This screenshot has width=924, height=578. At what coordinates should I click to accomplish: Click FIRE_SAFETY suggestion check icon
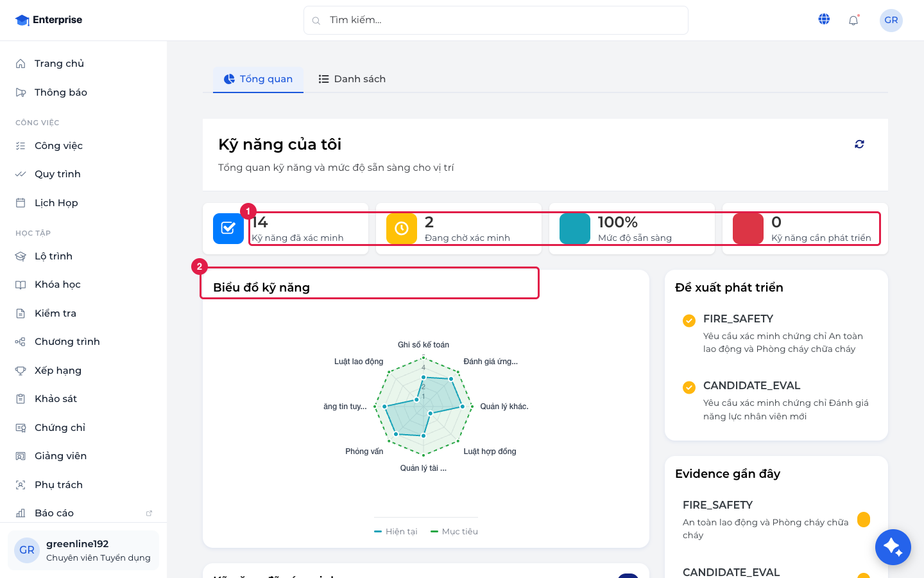tap(689, 320)
